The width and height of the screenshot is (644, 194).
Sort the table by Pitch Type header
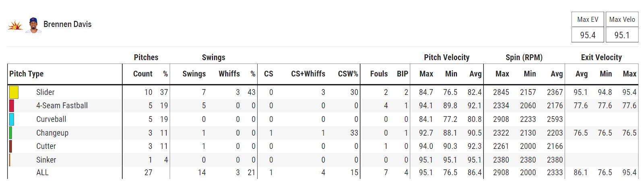pyautogui.click(x=27, y=74)
